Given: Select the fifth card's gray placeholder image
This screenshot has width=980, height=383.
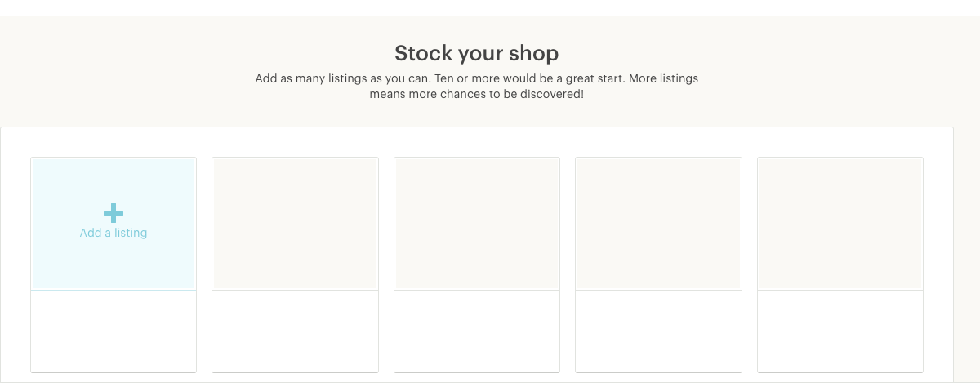Looking at the screenshot, I should click(840, 224).
